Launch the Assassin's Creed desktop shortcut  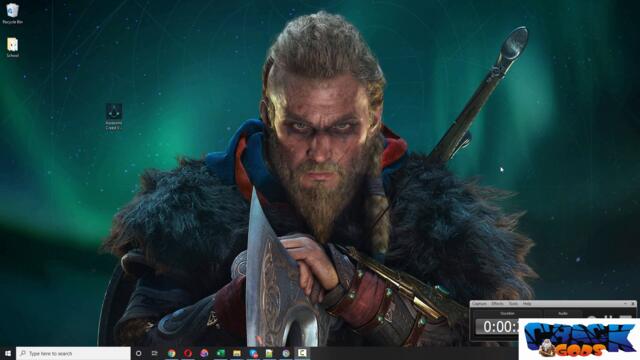(113, 116)
